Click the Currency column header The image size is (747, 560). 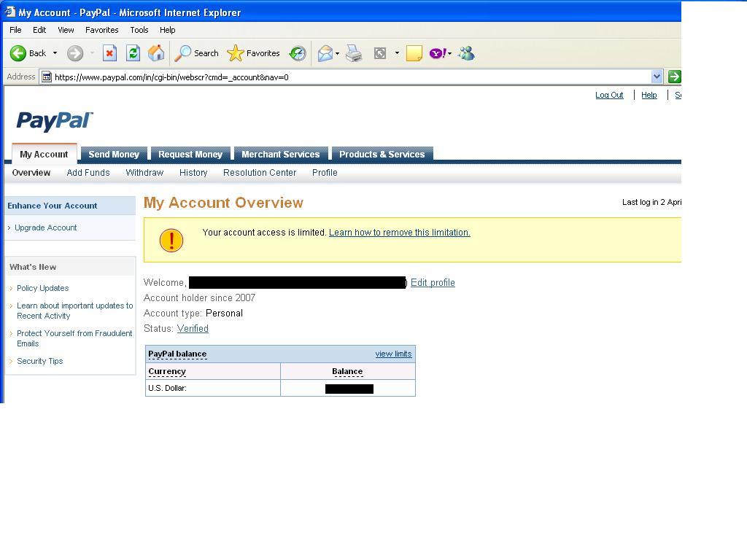[x=167, y=371]
